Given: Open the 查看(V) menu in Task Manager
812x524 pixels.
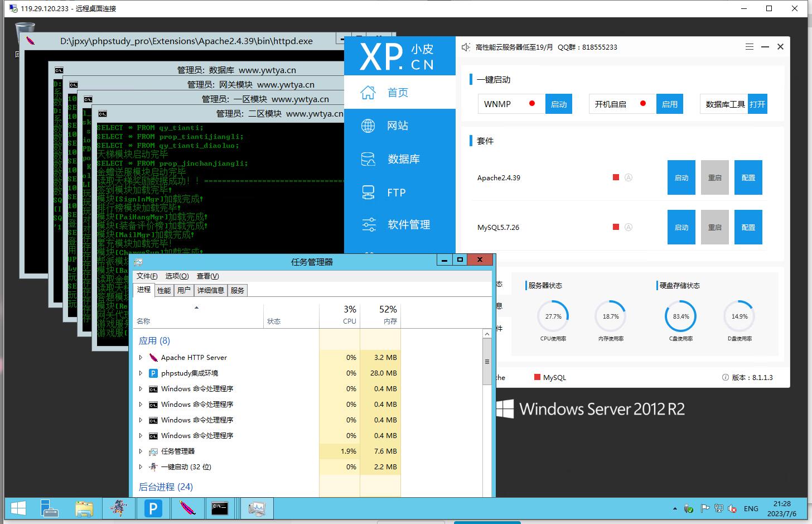Looking at the screenshot, I should [x=207, y=276].
